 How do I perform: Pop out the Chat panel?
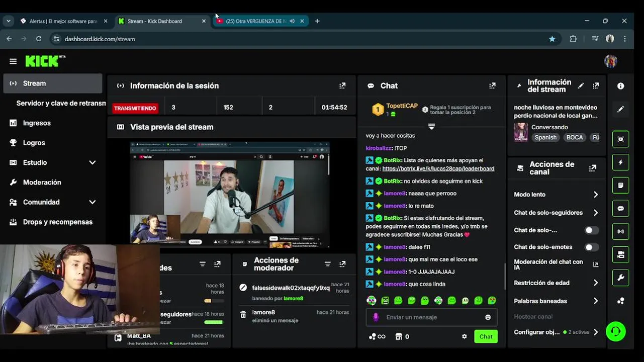(492, 86)
